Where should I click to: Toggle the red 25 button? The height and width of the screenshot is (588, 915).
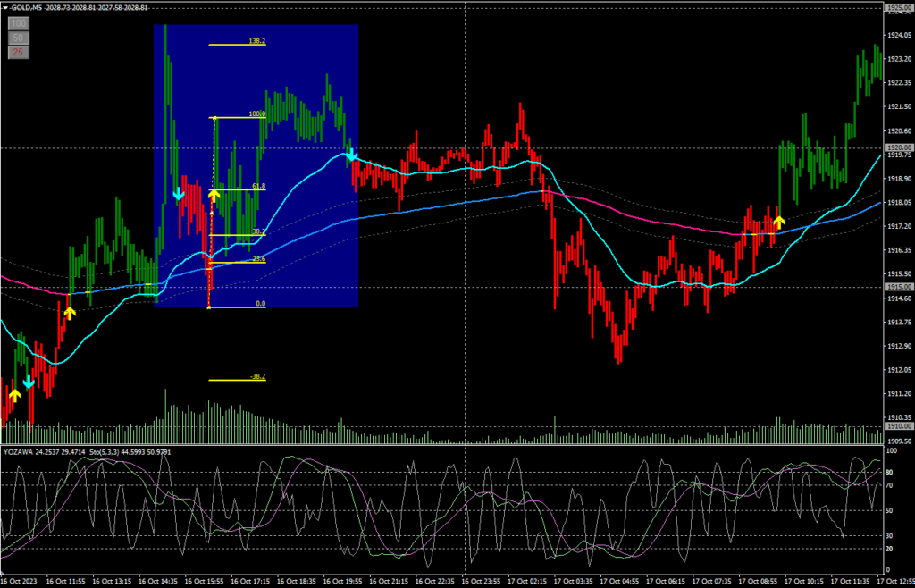(x=17, y=53)
